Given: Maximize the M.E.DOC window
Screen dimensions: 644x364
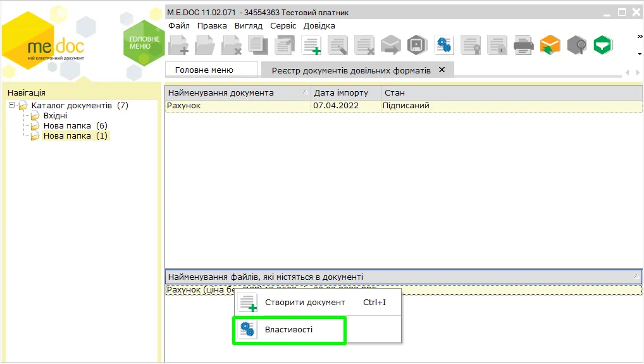Looking at the screenshot, I should click(622, 13).
